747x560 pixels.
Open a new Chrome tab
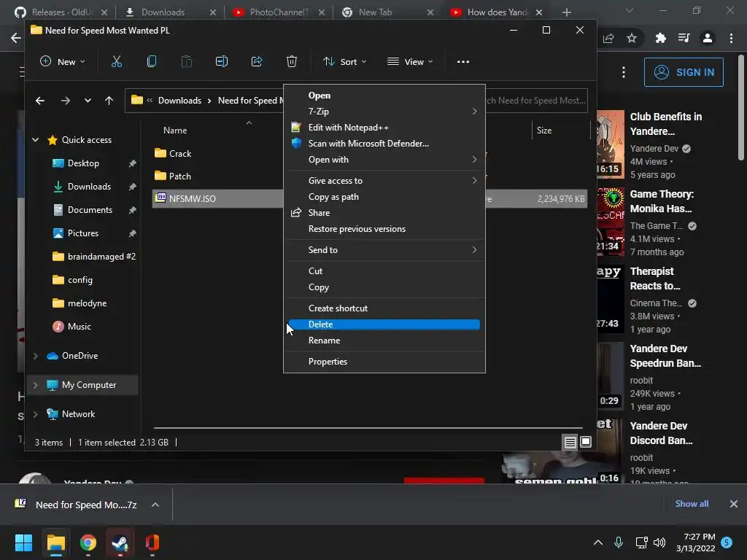[566, 12]
